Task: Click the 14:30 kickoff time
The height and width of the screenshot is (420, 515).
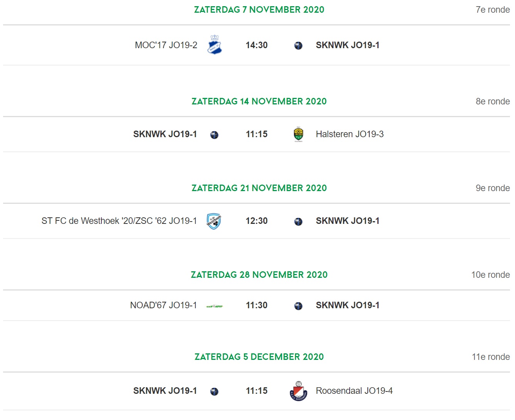Action: pyautogui.click(x=257, y=45)
